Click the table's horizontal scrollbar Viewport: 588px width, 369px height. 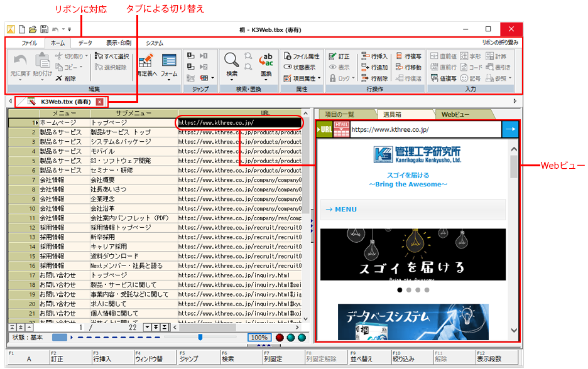tap(236, 327)
